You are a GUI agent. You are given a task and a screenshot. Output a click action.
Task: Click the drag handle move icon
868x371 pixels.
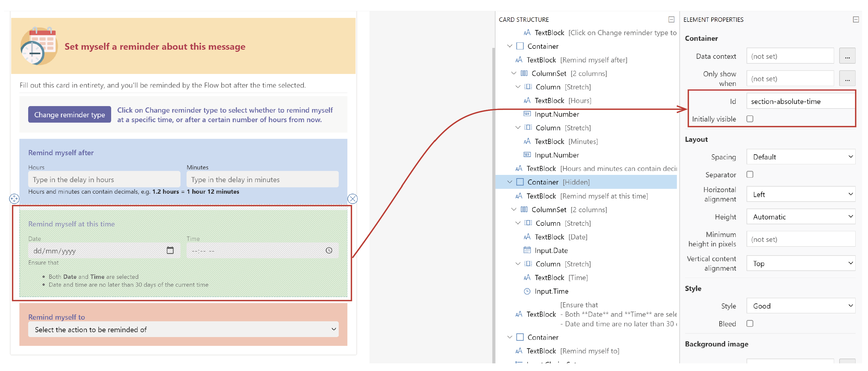point(14,199)
